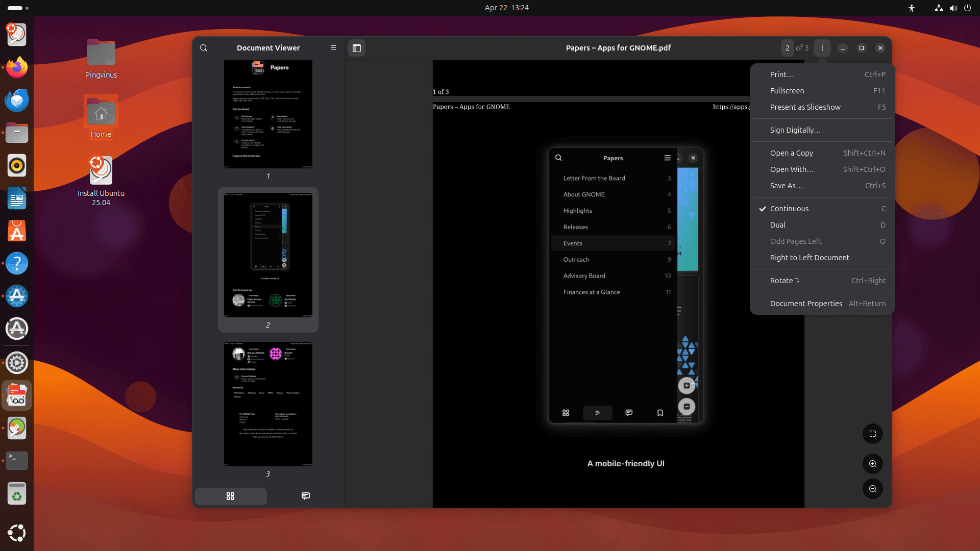This screenshot has width=980, height=551.
Task: Open the Trash dock icon
Action: coord(17,493)
